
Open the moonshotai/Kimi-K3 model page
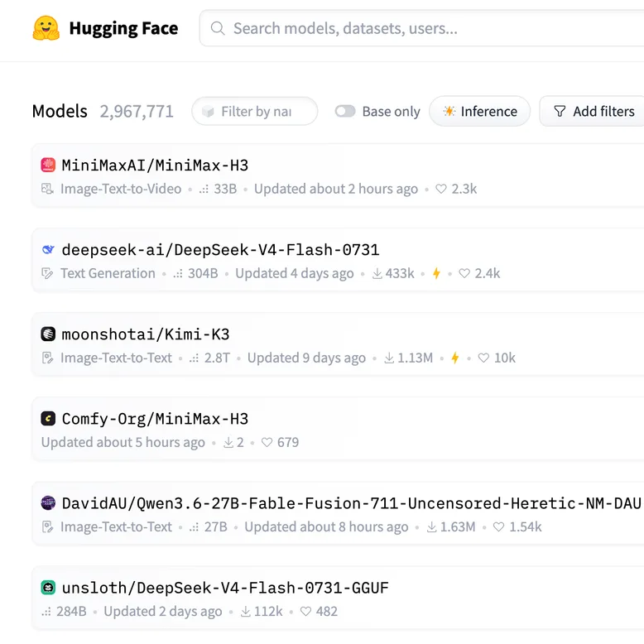(146, 334)
